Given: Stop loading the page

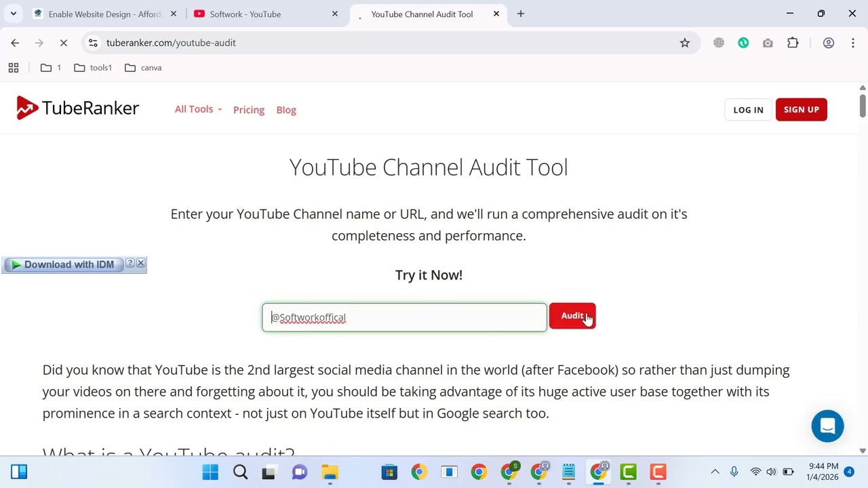Looking at the screenshot, I should pyautogui.click(x=64, y=43).
